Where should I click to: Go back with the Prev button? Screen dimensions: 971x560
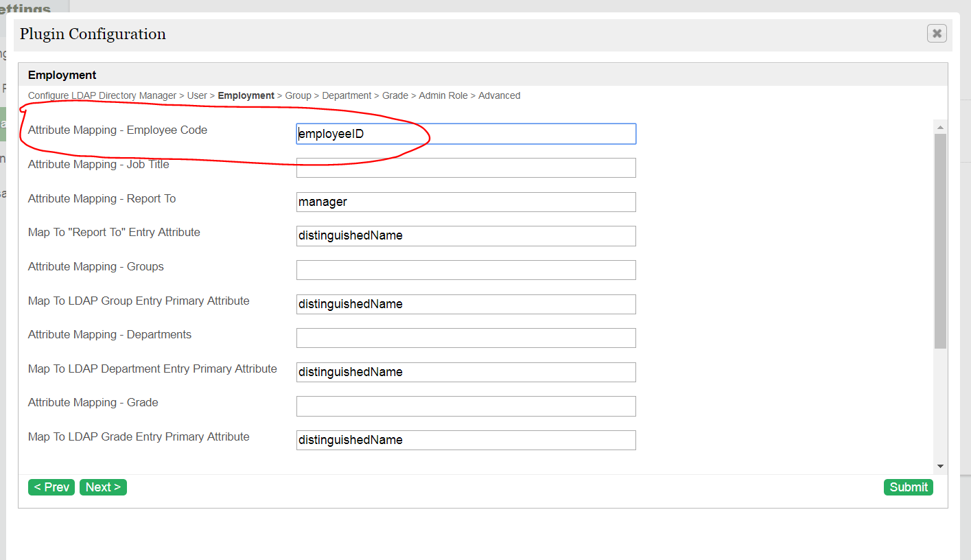[51, 487]
